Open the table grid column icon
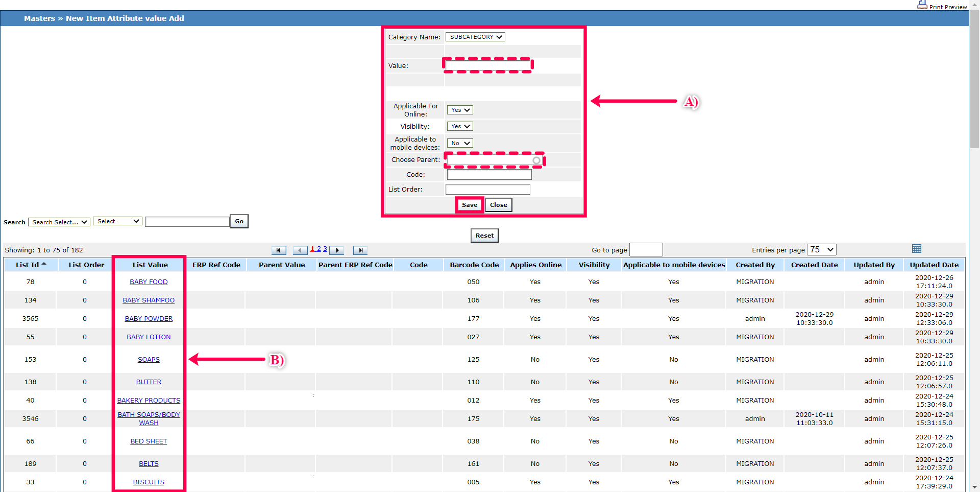 917,249
